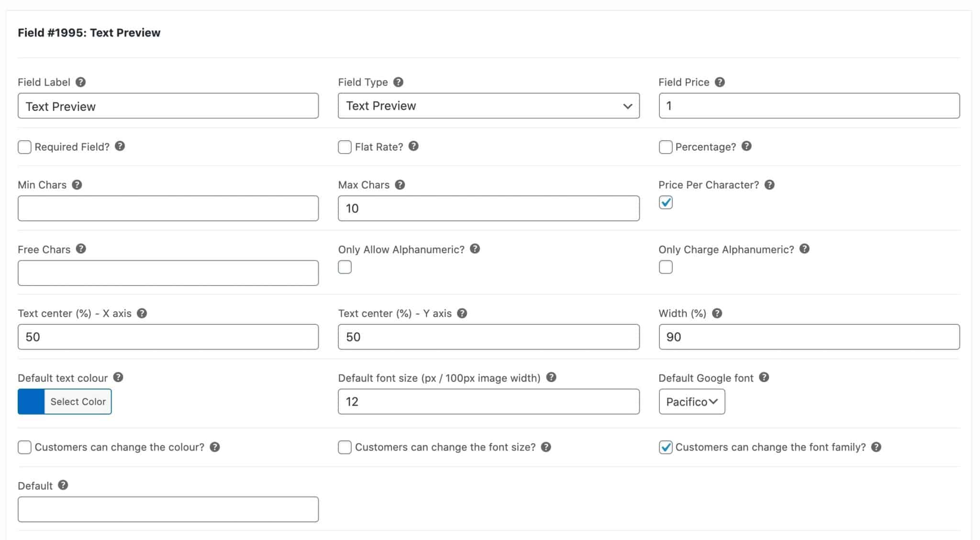Click the help icon for Price Per Character
980x540 pixels.
coord(770,185)
